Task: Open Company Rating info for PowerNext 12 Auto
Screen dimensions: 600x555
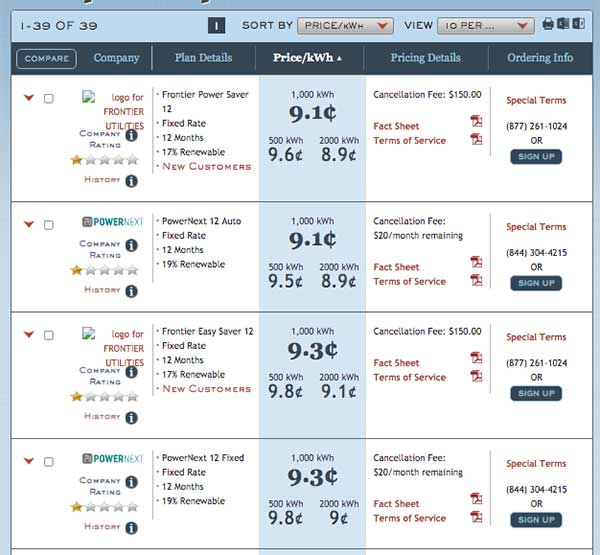Action: click(132, 245)
